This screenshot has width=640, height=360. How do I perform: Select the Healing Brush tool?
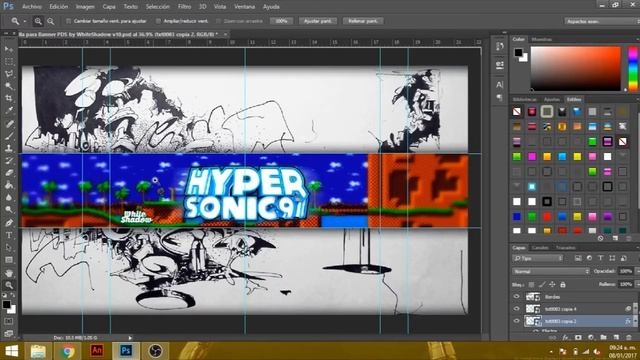[9, 124]
